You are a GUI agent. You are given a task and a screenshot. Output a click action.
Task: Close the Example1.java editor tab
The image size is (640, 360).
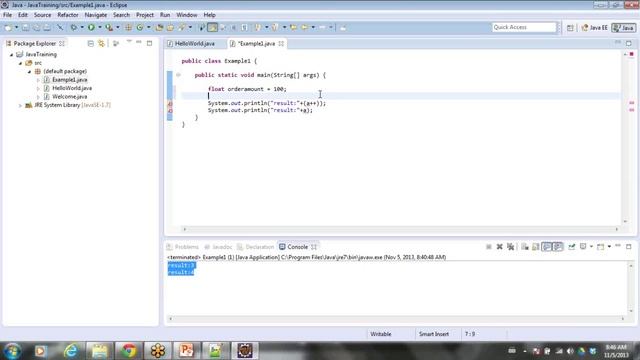click(281, 44)
